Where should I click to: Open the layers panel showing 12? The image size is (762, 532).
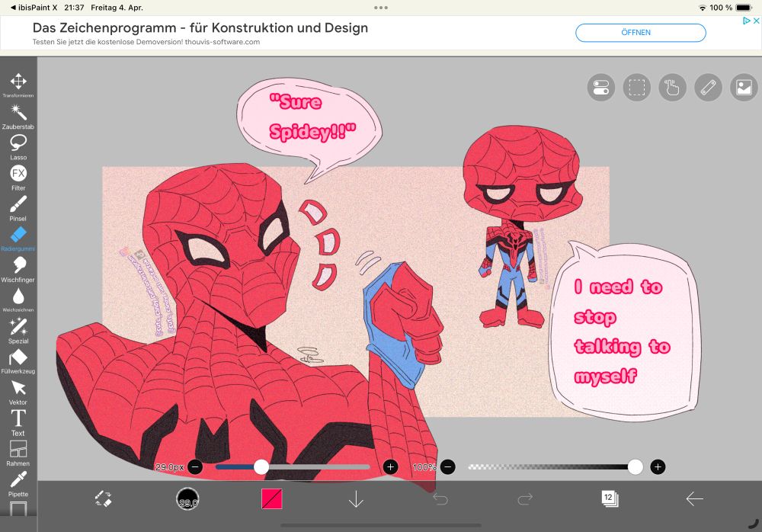pos(610,498)
